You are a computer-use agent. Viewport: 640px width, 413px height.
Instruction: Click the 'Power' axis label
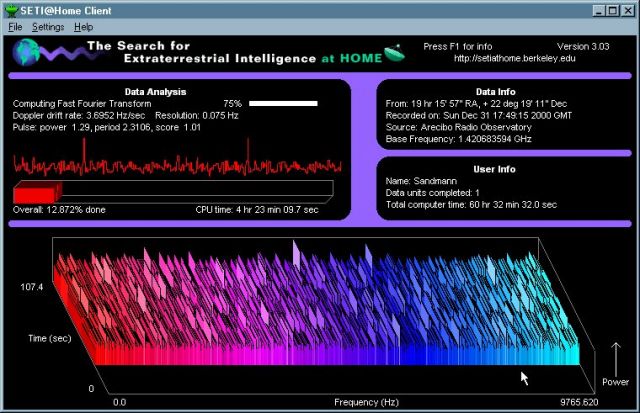(x=616, y=382)
